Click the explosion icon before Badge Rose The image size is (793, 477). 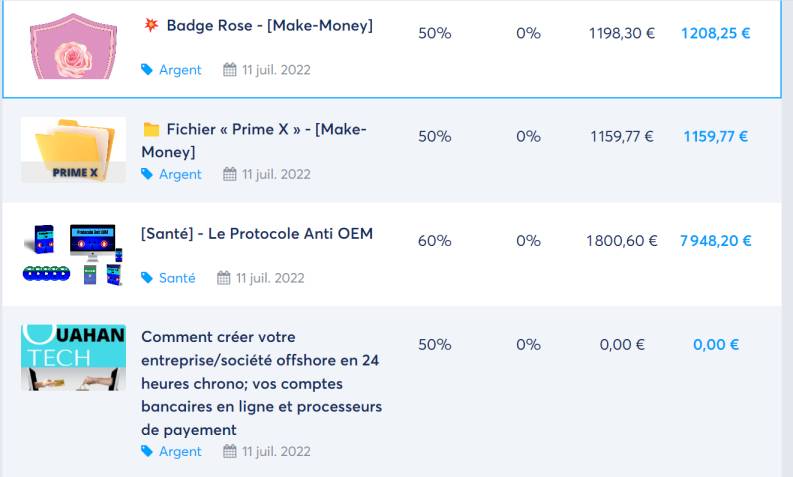(150, 25)
